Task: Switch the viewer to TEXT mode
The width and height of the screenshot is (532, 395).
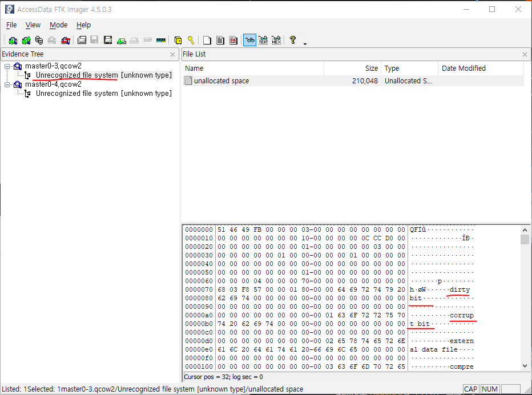Action: click(x=263, y=41)
